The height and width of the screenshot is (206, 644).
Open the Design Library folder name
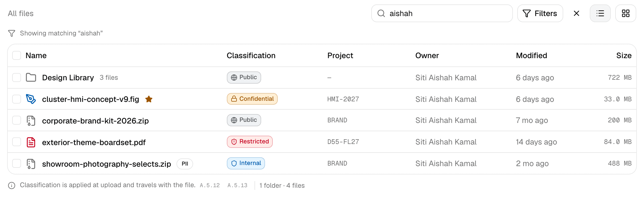click(68, 78)
